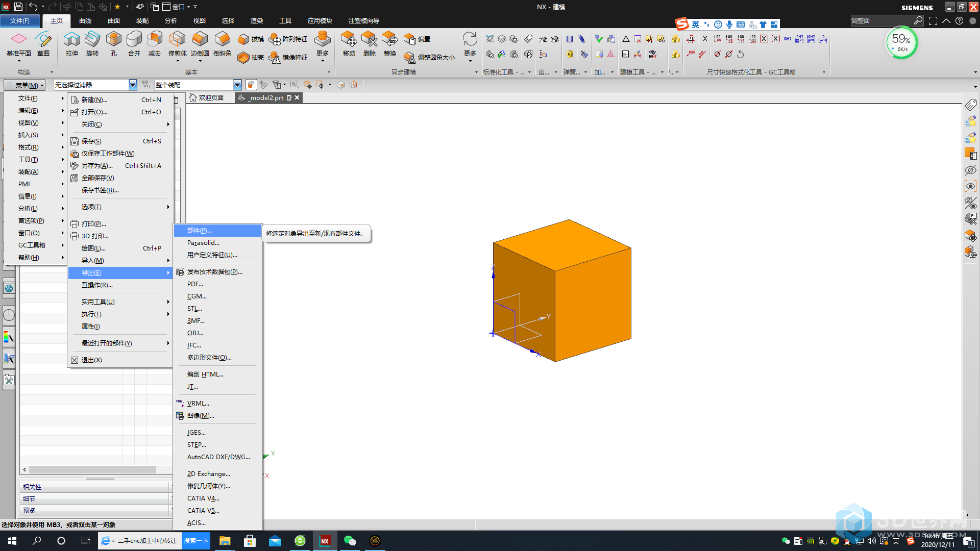Click the undo arrow in title bar
The image size is (980, 551).
click(x=33, y=7)
